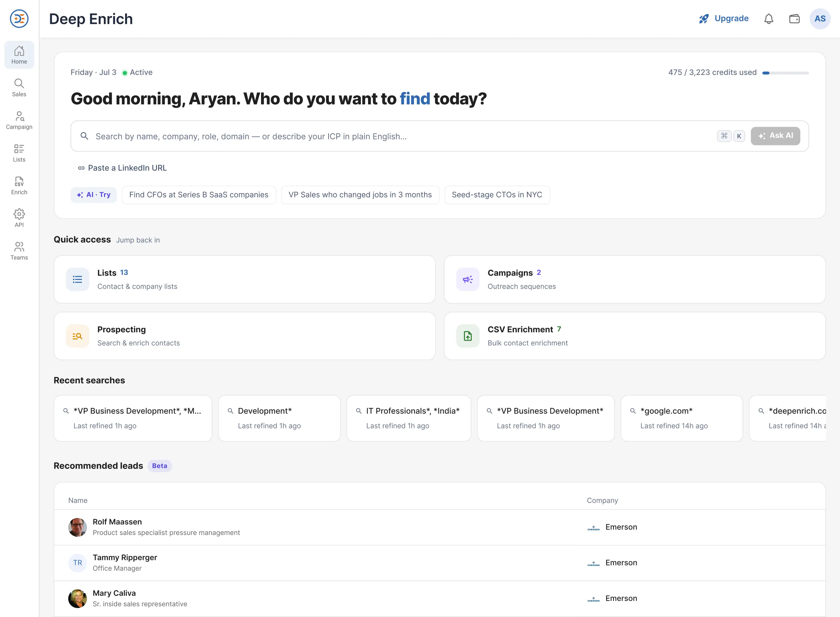
Task: Click 'Office Manager' job title
Action: [117, 568]
